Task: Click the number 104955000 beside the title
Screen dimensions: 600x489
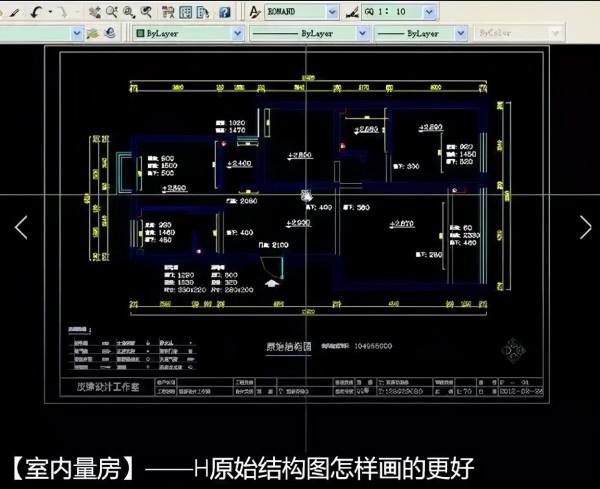Action: (x=373, y=346)
